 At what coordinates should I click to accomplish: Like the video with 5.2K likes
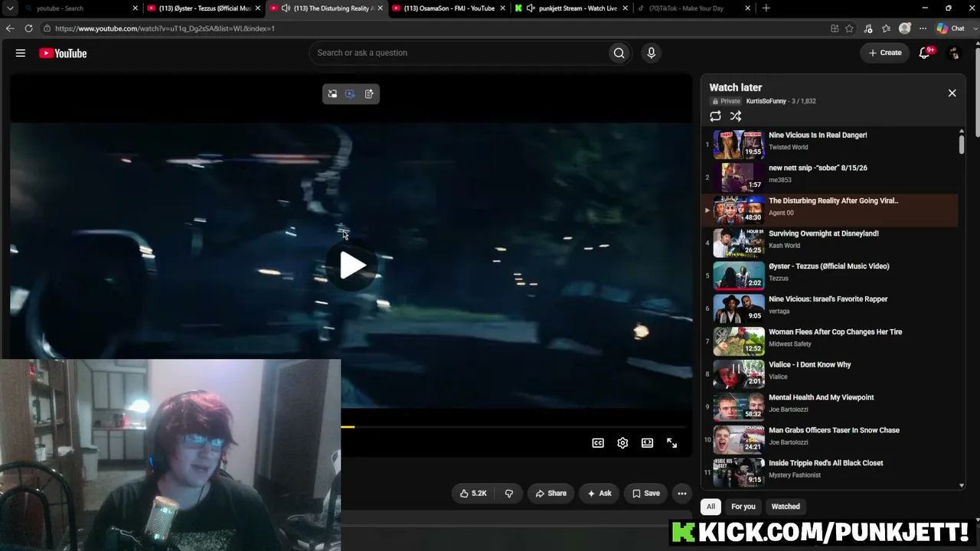(x=473, y=494)
